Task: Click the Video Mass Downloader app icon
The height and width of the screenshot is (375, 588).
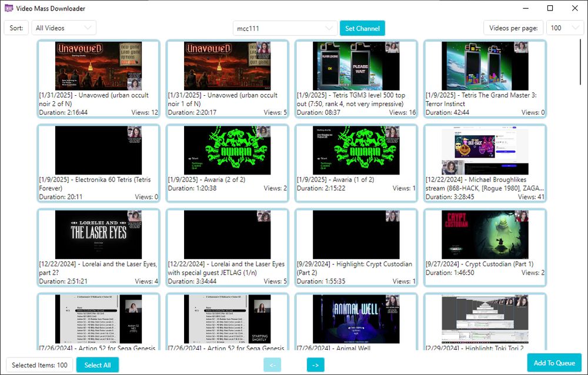Action: (9, 8)
